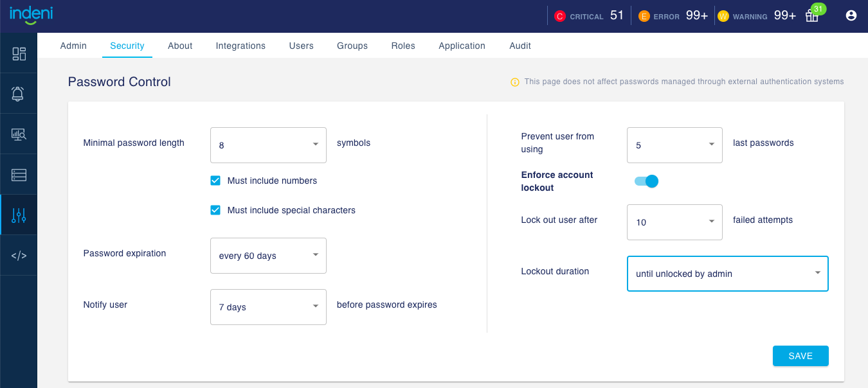Image resolution: width=868 pixels, height=388 pixels.
Task: Expand the Password expiration dropdown
Action: tap(268, 256)
